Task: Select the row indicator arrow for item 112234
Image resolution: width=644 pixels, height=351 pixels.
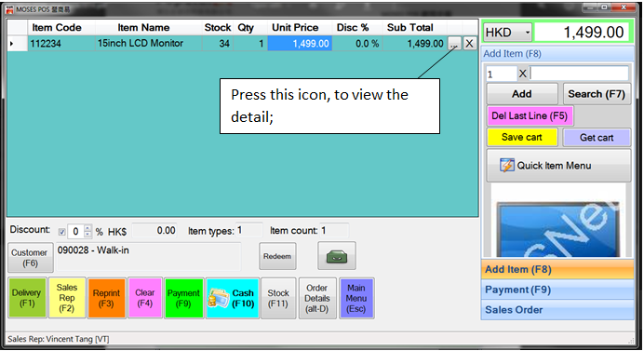Action: pyautogui.click(x=12, y=44)
